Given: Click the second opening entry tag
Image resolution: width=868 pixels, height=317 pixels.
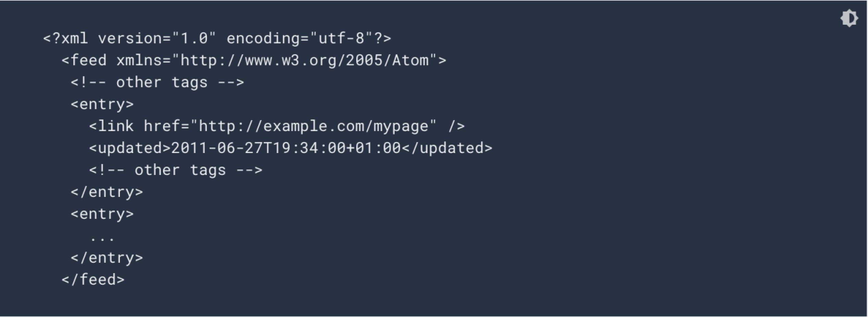Looking at the screenshot, I should pyautogui.click(x=102, y=214).
